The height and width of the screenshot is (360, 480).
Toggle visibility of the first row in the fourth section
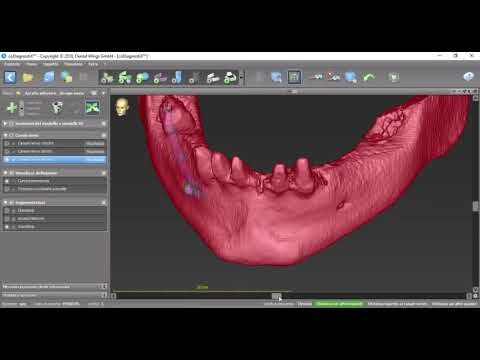tap(7, 211)
